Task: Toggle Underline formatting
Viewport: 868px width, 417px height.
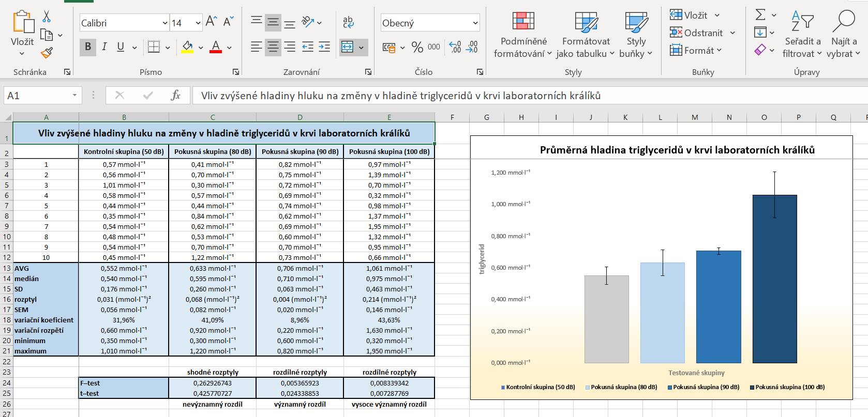Action: [121, 47]
